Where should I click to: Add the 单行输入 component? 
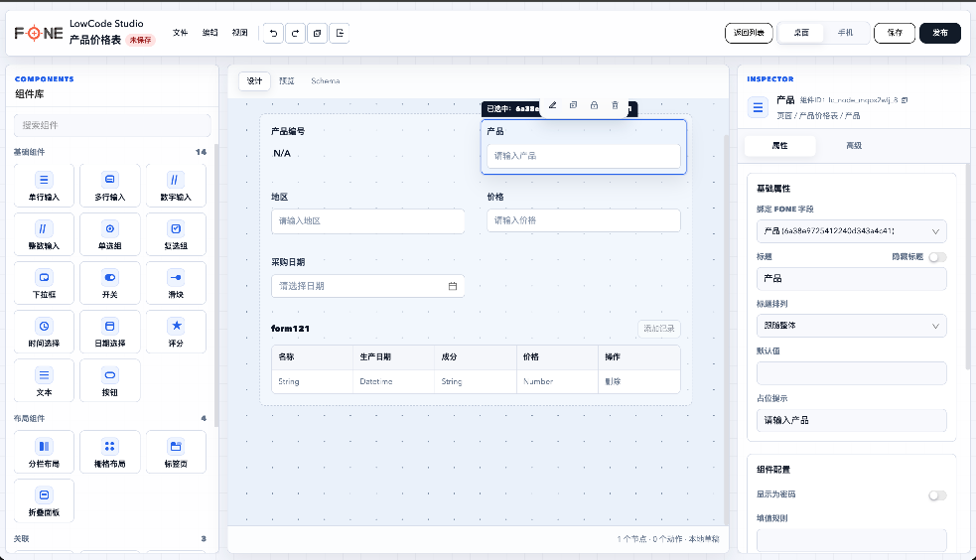[x=45, y=186]
